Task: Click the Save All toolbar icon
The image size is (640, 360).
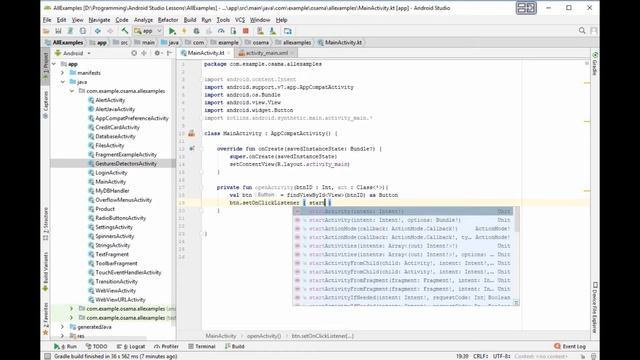Action: click(x=58, y=31)
